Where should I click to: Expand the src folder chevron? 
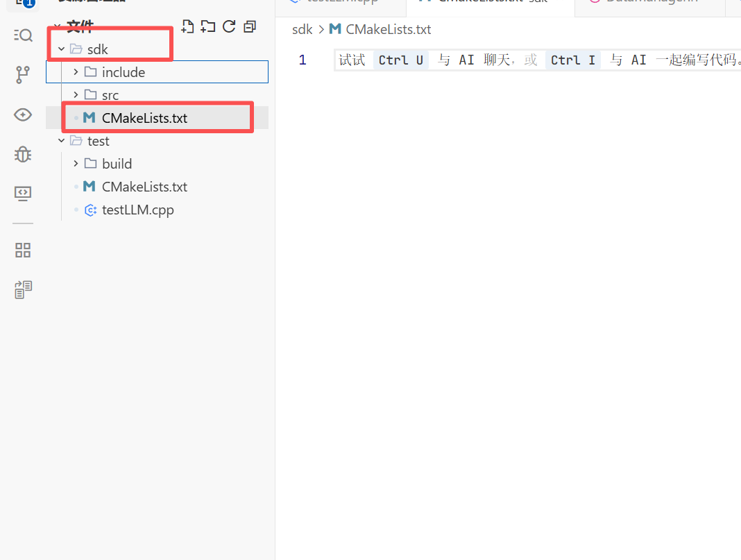(76, 95)
